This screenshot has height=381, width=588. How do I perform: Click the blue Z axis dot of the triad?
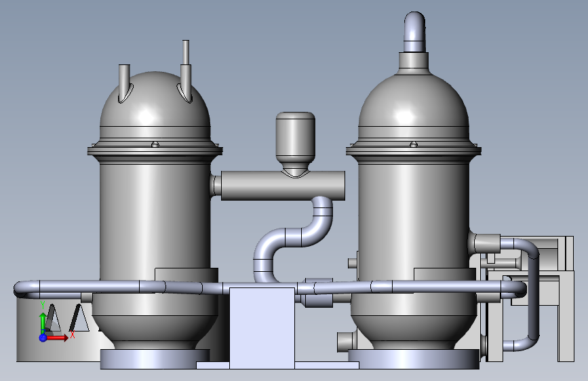[x=43, y=338]
